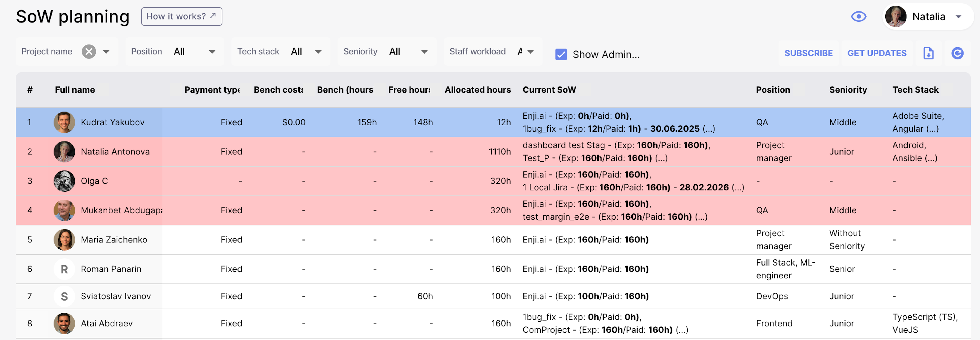Image resolution: width=980 pixels, height=340 pixels.
Task: Open the Position filter dropdown
Action: click(174, 51)
